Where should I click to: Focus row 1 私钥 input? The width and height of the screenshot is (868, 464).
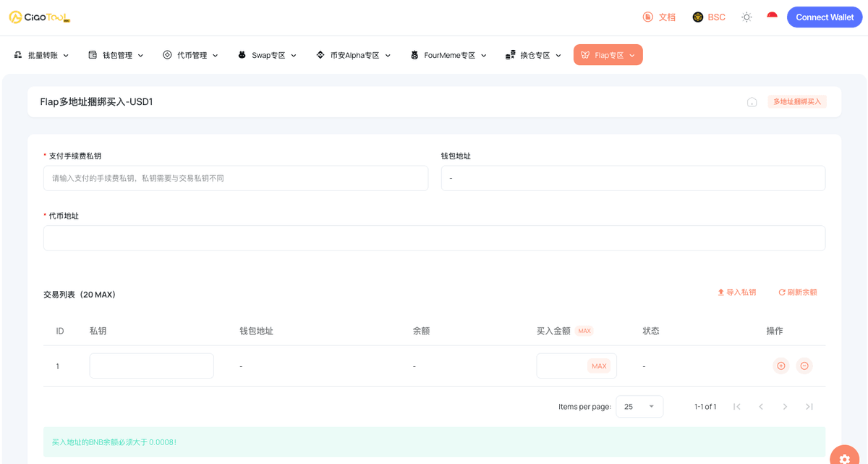coord(151,366)
